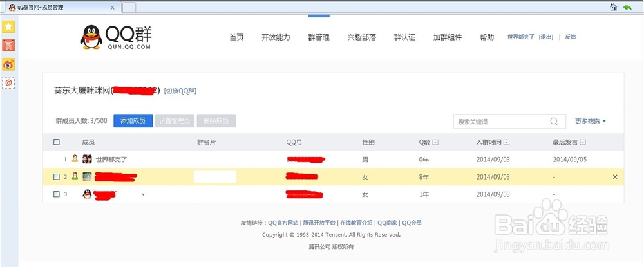Click the 反馈 feedback link
The height and width of the screenshot is (267, 644).
(571, 37)
